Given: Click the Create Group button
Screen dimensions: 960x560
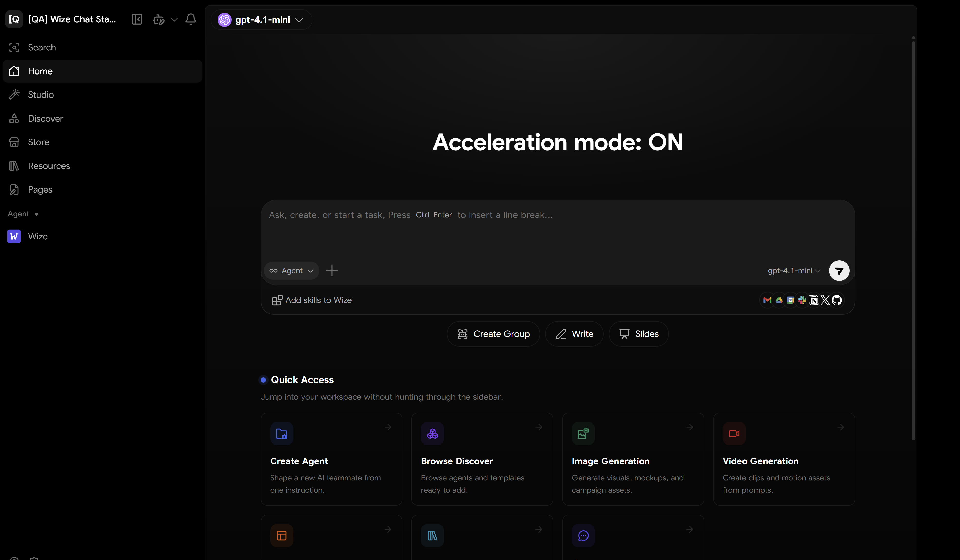Looking at the screenshot, I should click(x=493, y=334).
